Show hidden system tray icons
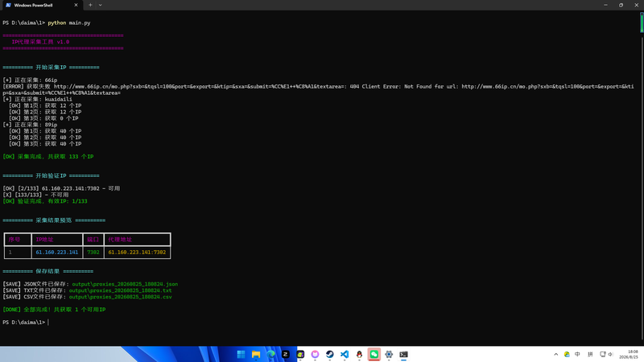 pos(556,354)
